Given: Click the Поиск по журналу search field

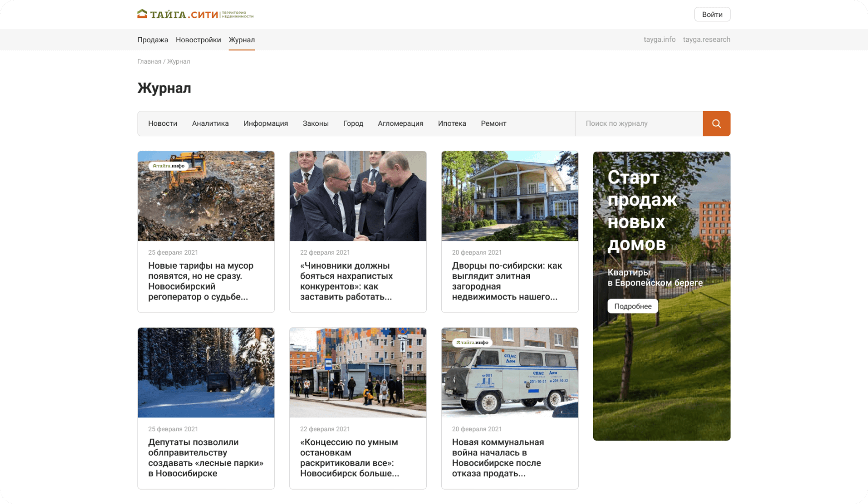Looking at the screenshot, I should coord(638,123).
